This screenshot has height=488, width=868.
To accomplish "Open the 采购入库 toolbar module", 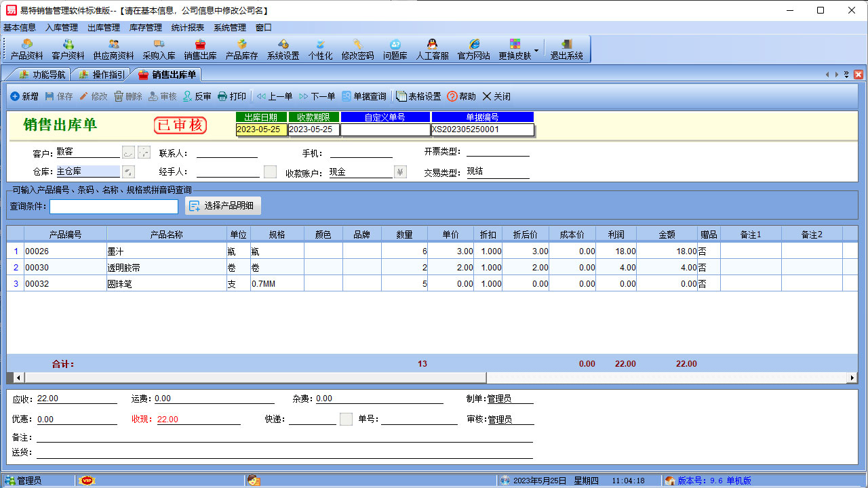I will [159, 49].
